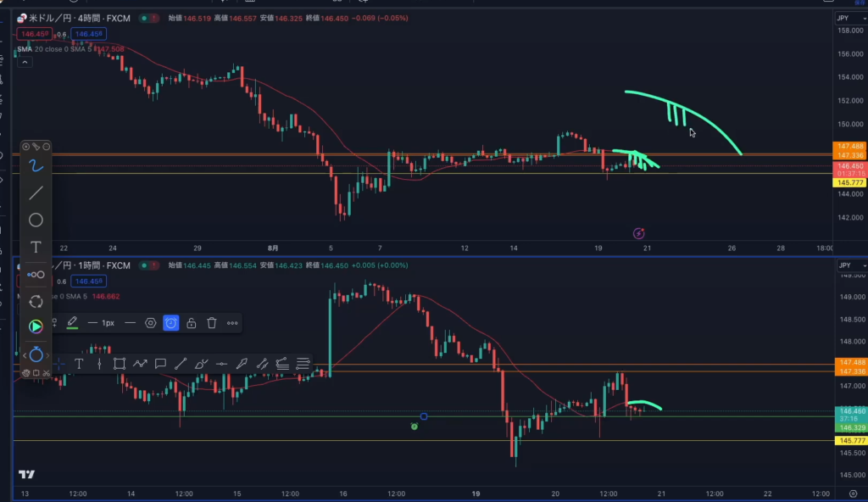The height and width of the screenshot is (502, 868).
Task: Select the freehand curve drawing tool
Action: (x=36, y=165)
